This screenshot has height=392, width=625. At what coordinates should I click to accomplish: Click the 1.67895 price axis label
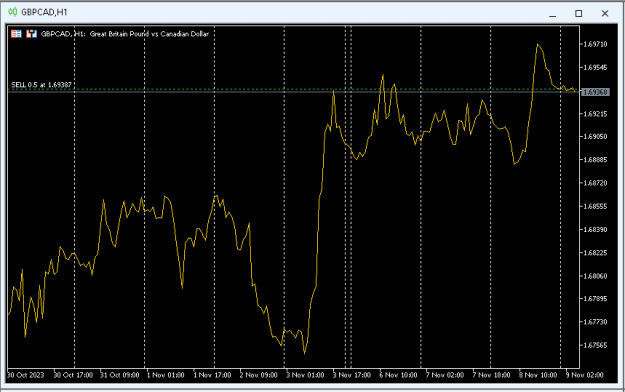596,299
